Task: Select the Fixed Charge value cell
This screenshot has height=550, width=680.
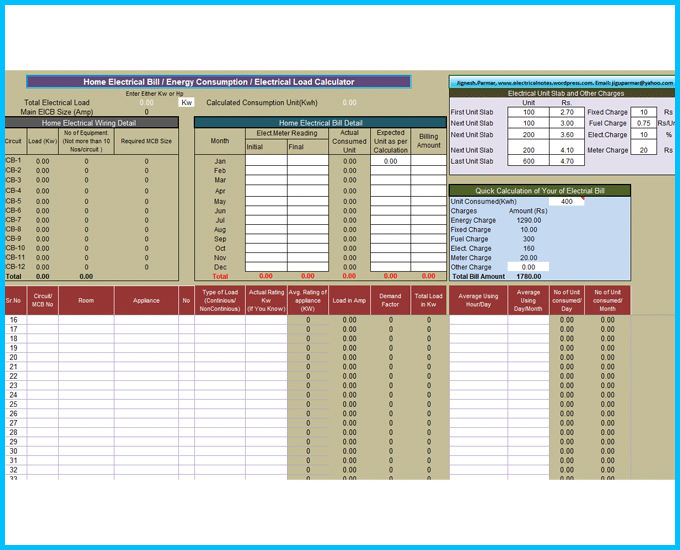Action: click(644, 112)
